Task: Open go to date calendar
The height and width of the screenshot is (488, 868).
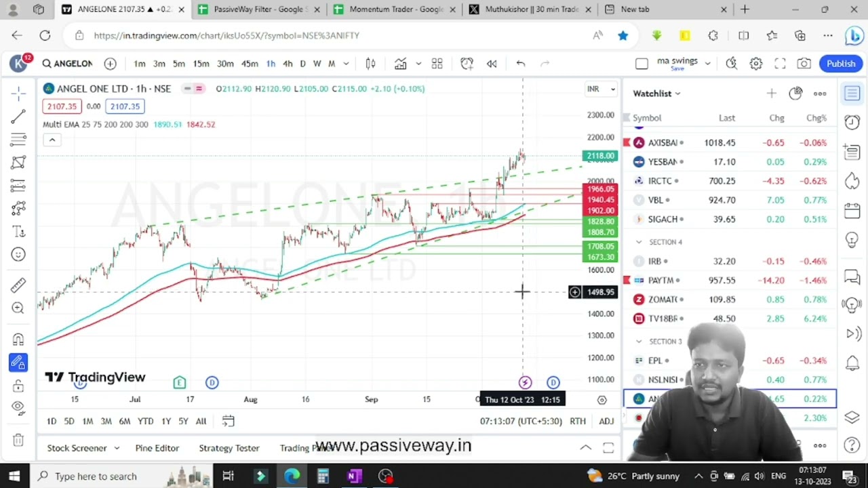Action: [x=228, y=421]
